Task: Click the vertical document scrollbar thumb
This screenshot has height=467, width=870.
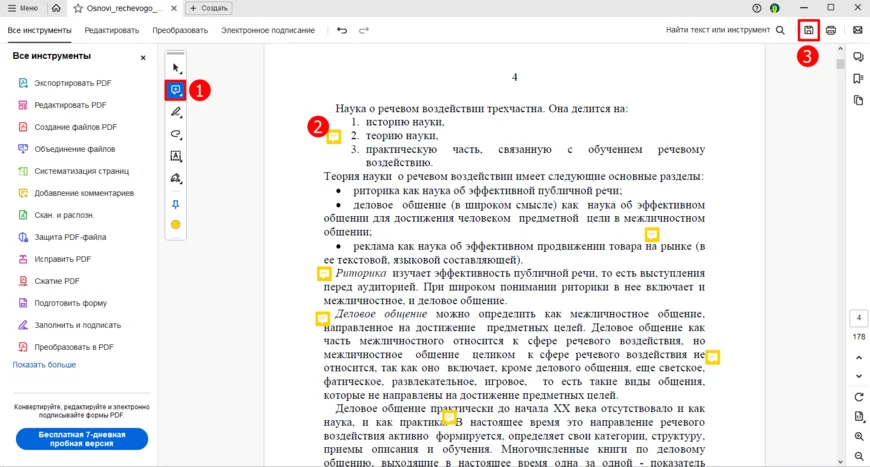Action: 840,64
